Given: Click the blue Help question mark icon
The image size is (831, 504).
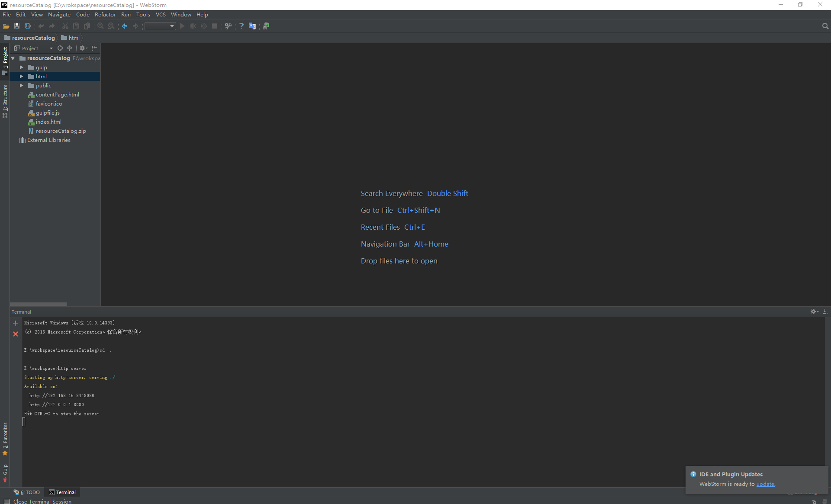Looking at the screenshot, I should click(242, 26).
